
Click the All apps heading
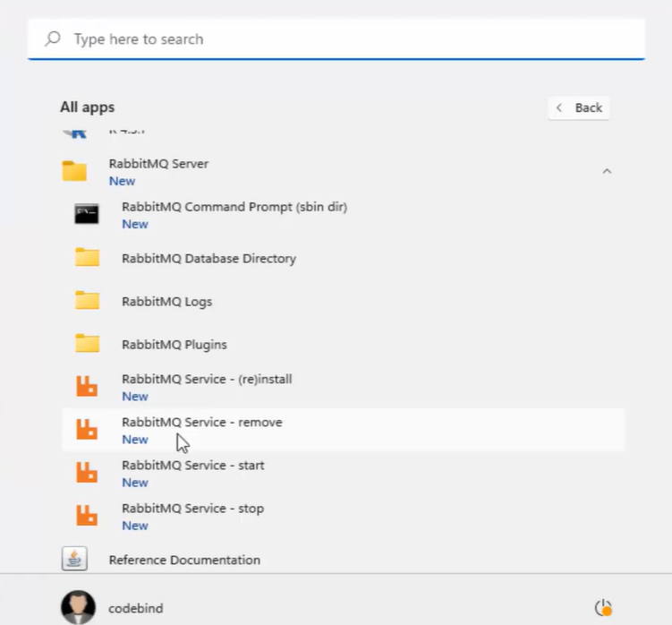pyautogui.click(x=88, y=107)
